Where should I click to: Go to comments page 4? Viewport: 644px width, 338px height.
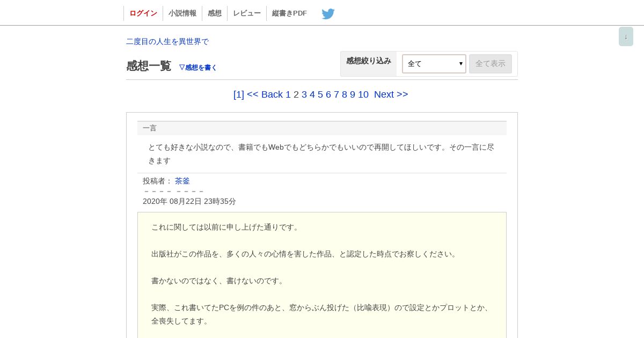coord(312,94)
